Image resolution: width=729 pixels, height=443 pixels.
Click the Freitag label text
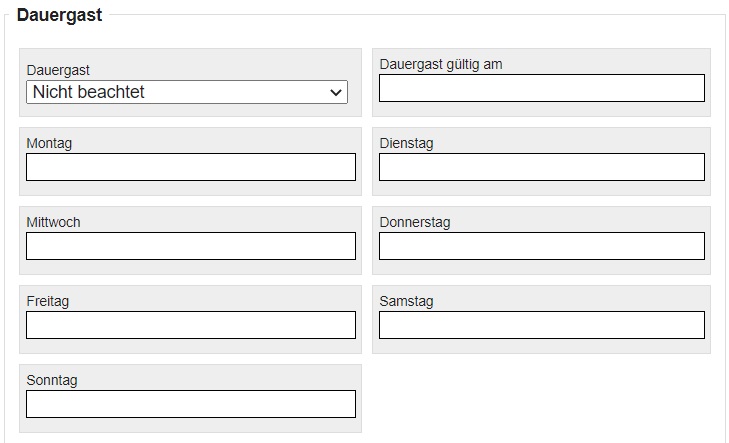[48, 301]
